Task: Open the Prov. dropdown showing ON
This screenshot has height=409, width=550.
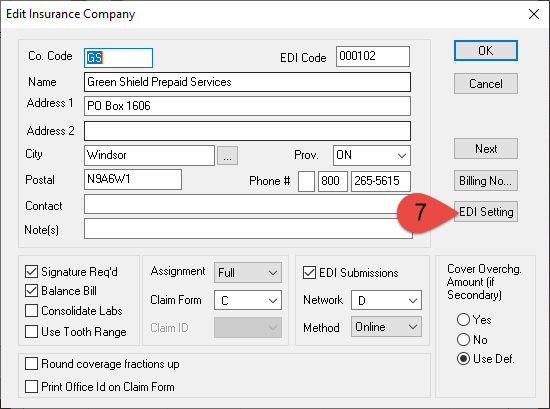Action: point(371,155)
